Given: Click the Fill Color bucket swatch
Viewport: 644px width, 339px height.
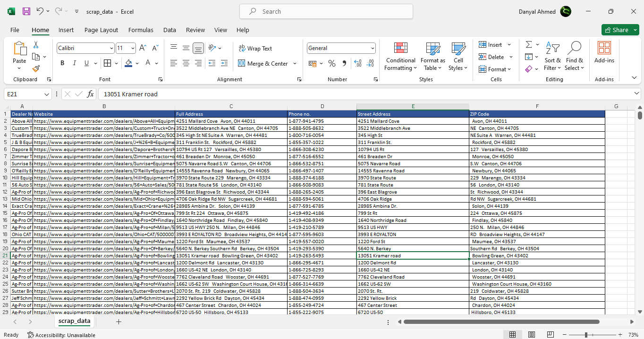Looking at the screenshot, I should pyautogui.click(x=128, y=63).
